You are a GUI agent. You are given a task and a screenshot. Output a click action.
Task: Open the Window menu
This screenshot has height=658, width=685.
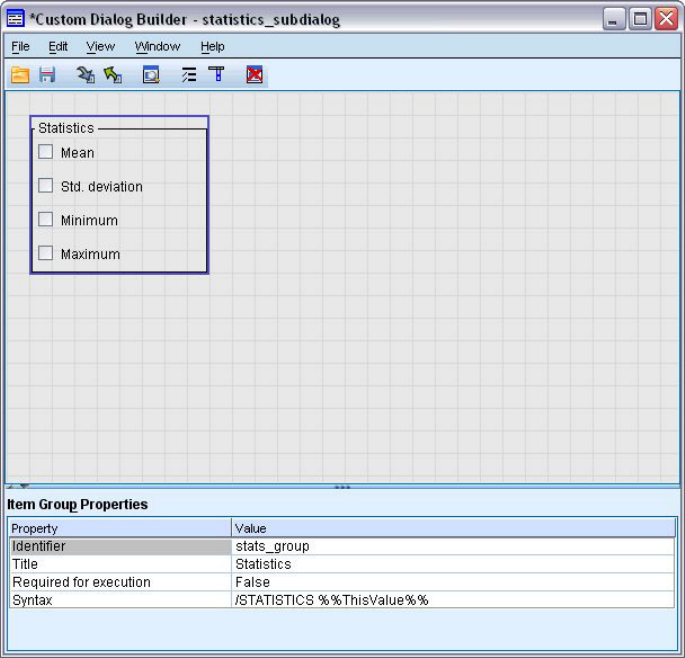click(x=157, y=46)
